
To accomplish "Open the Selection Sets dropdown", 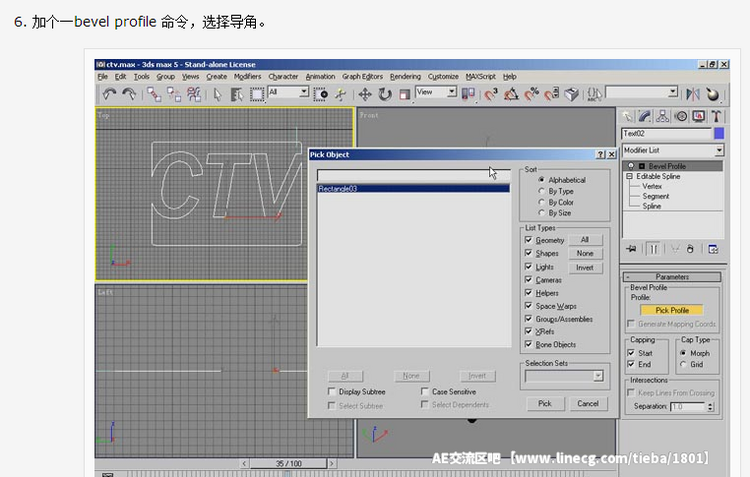I will coord(598,376).
